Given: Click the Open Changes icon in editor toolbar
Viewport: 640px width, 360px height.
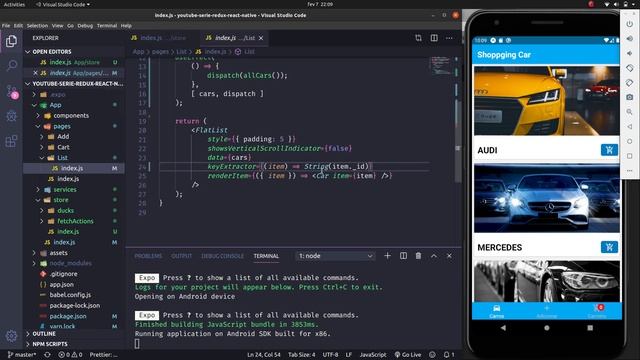Looking at the screenshot, I should [418, 38].
